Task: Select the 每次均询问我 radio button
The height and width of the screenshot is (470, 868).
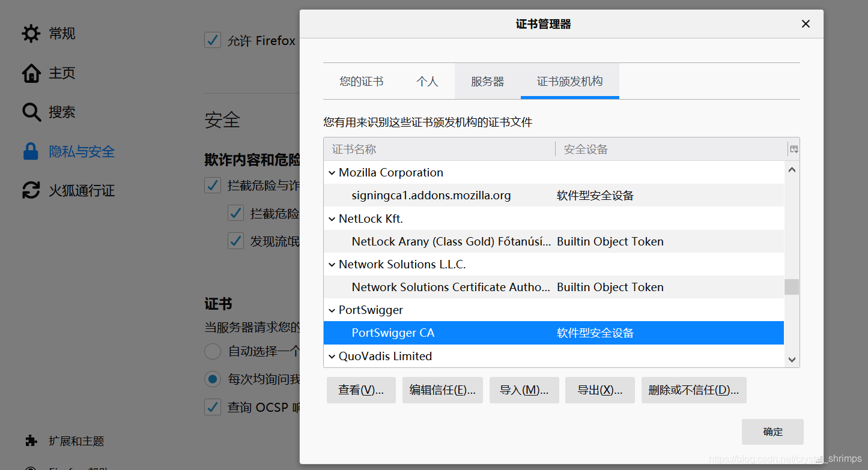Action: [x=213, y=379]
